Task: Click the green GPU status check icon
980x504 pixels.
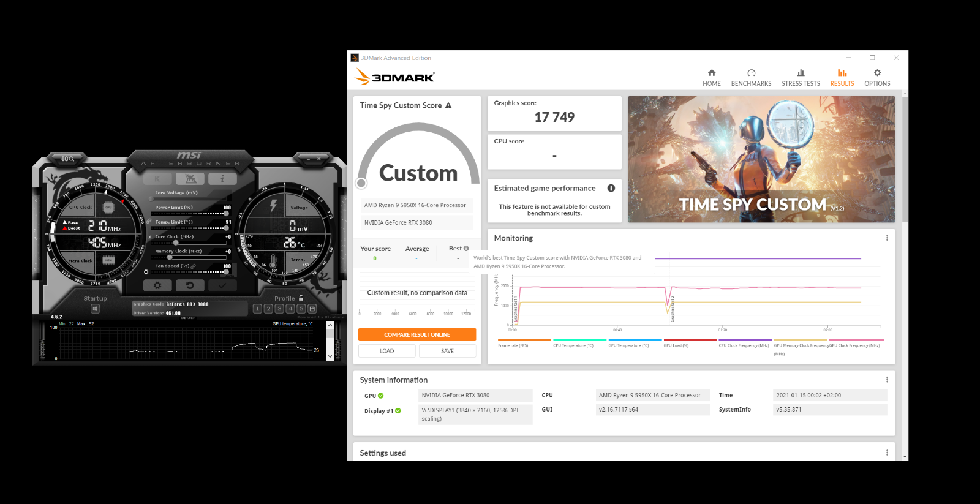Action: [x=380, y=396]
